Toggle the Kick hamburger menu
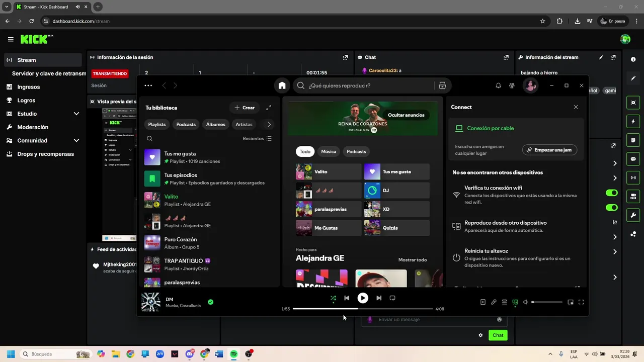644x362 pixels. pyautogui.click(x=11, y=39)
